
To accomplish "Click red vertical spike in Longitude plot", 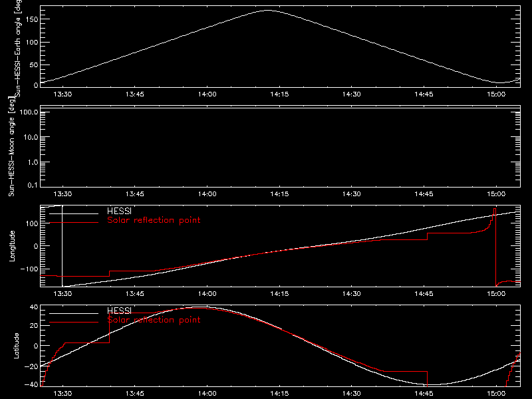I will pyautogui.click(x=495, y=247).
